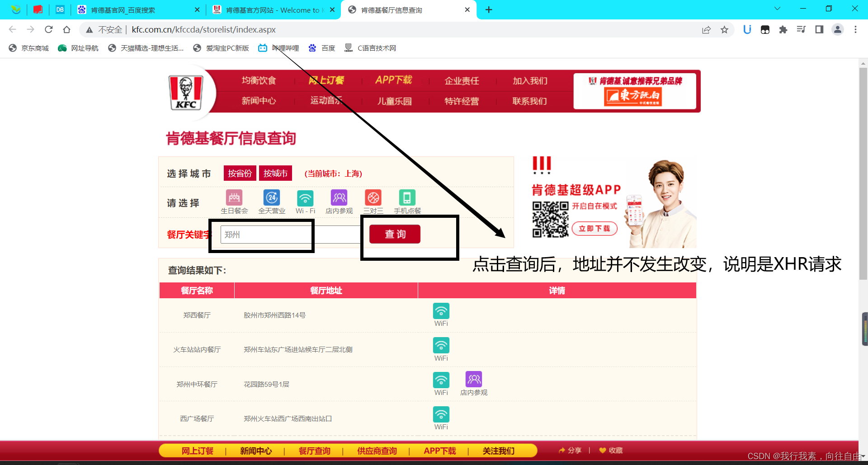Click WiFi icon in 西广场餐厅 row
The height and width of the screenshot is (465, 868).
(441, 414)
